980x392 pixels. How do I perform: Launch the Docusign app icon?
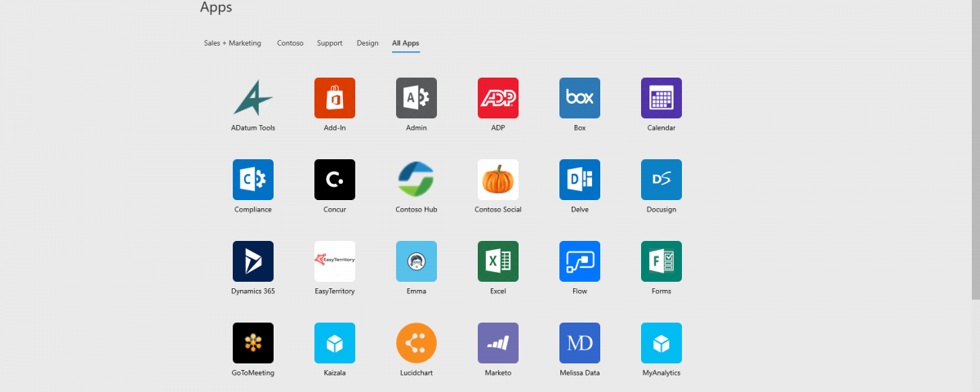pos(661,180)
